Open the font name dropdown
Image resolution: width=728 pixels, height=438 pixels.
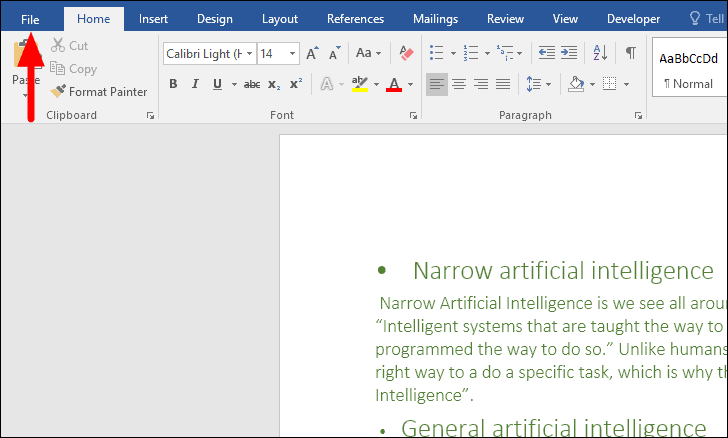(248, 54)
